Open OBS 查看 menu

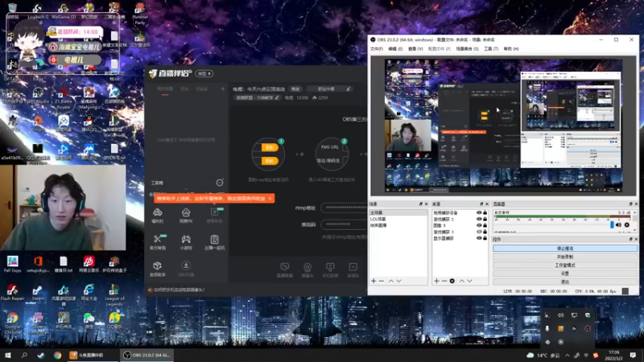[x=415, y=49]
